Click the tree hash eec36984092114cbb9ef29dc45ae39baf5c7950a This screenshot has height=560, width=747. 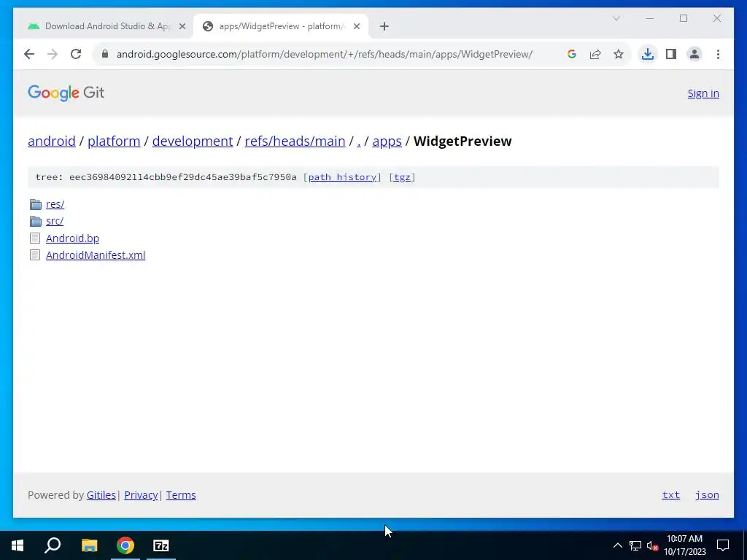click(x=183, y=177)
